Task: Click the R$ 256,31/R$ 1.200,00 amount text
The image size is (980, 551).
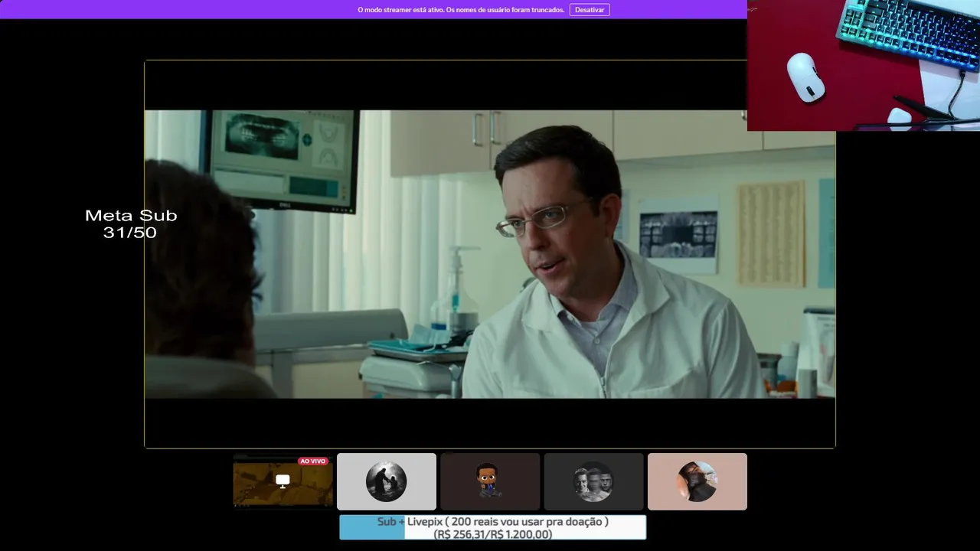Action: 493,534
